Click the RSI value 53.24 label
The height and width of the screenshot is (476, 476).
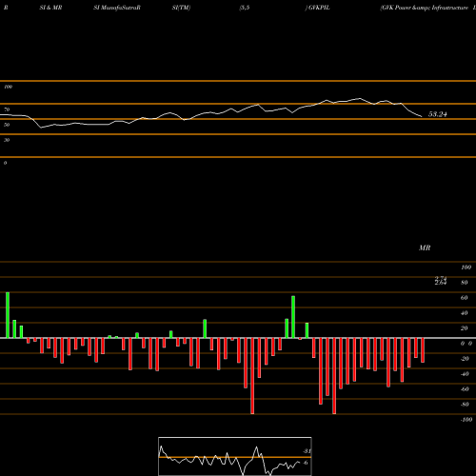coord(438,114)
